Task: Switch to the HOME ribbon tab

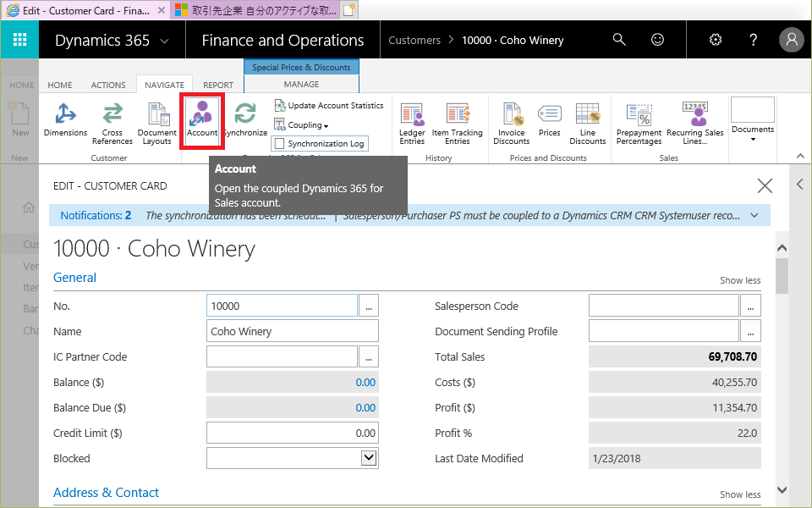Action: click(x=60, y=85)
